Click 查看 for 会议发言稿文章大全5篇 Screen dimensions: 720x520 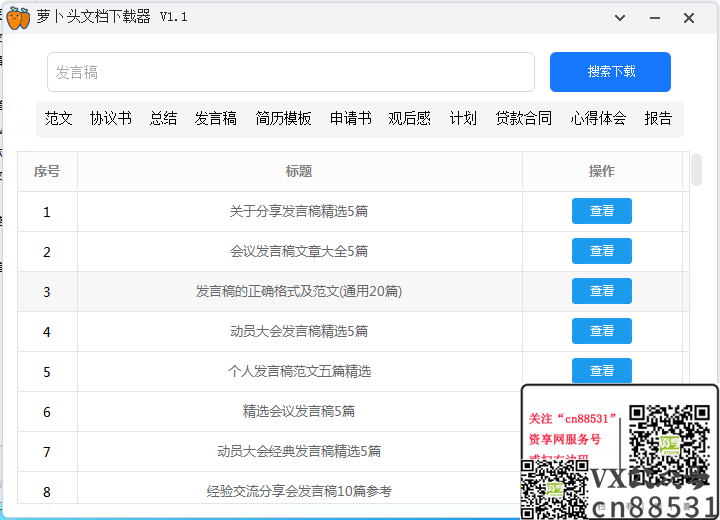coord(601,251)
